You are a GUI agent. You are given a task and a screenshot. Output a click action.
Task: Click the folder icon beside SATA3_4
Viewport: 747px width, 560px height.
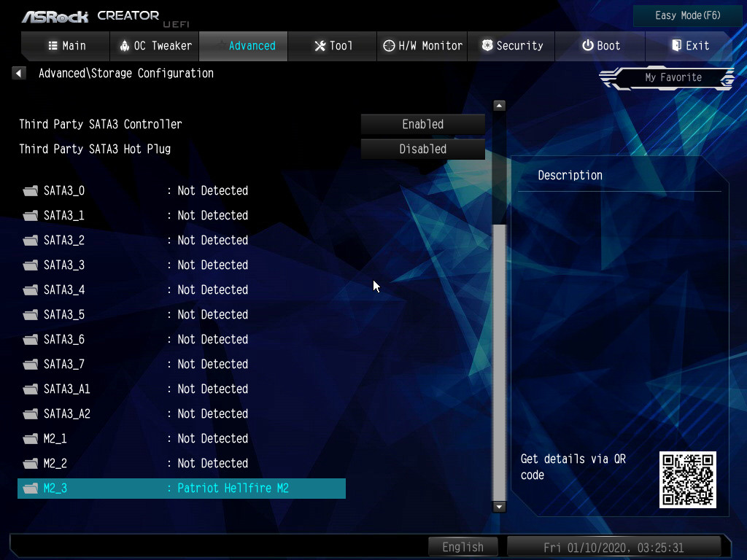(x=30, y=290)
